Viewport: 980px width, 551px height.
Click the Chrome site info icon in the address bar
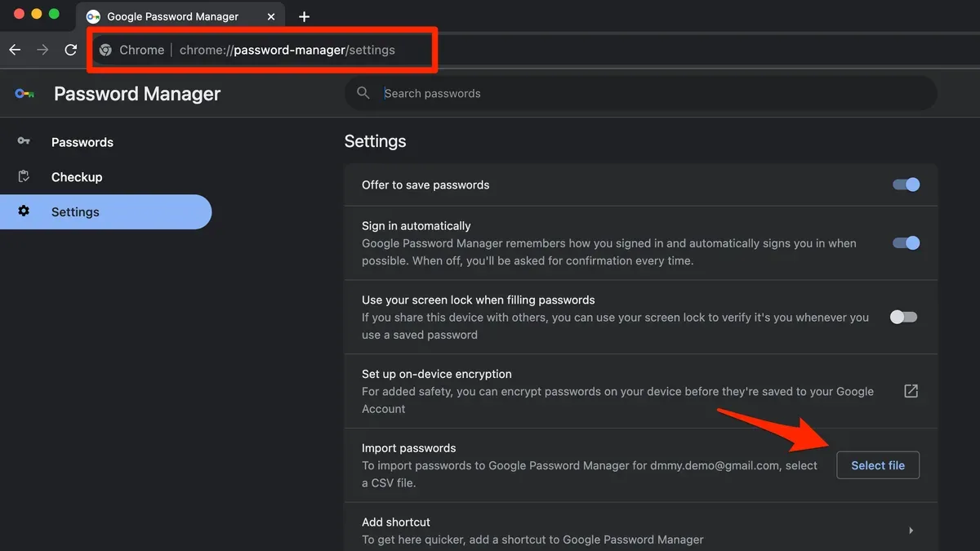click(x=105, y=50)
